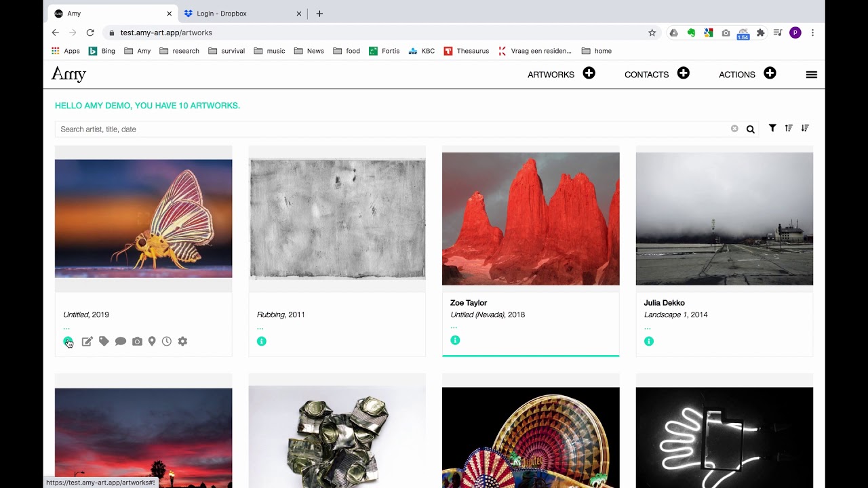The width and height of the screenshot is (868, 488).
Task: Click the info icon on the Untitled 2019 card
Action: [68, 342]
